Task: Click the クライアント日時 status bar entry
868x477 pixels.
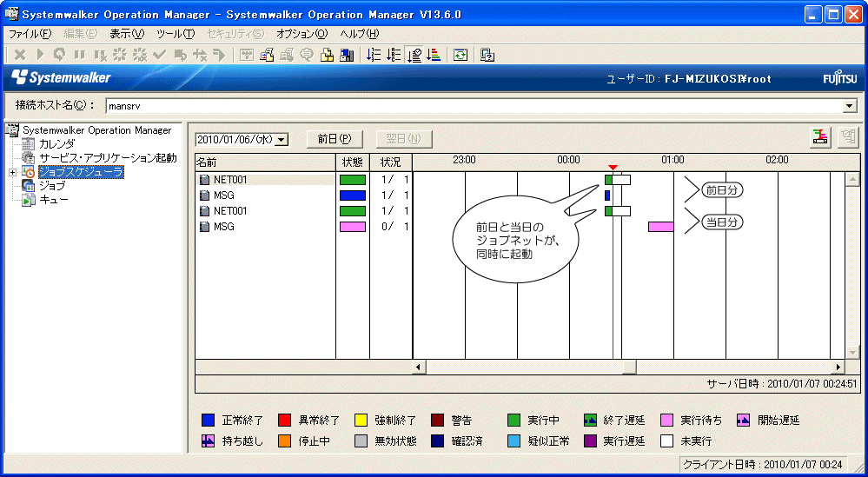Action: coord(763,465)
